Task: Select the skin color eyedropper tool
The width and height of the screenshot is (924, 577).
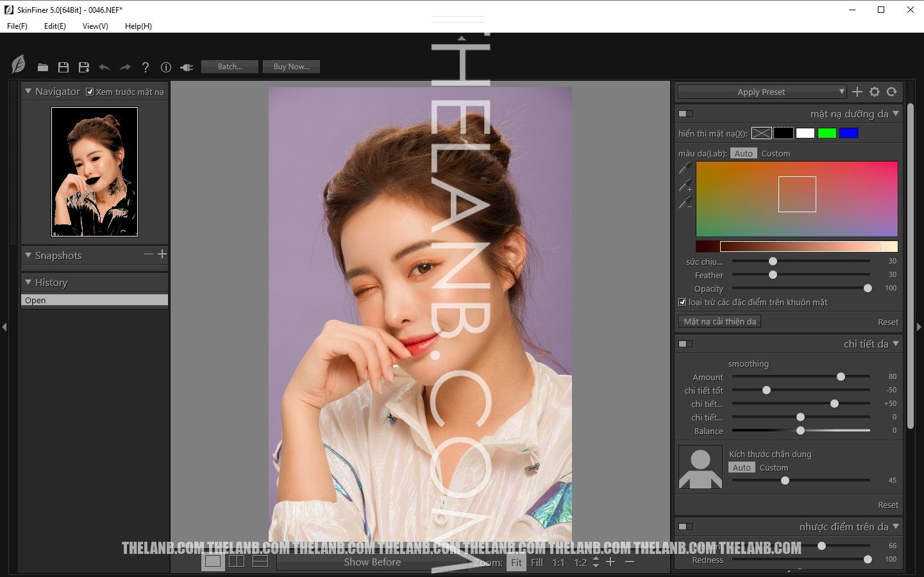Action: (685, 168)
